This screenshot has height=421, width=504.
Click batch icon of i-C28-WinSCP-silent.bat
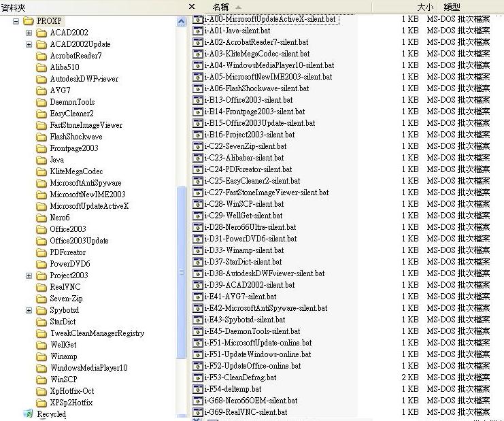point(197,205)
